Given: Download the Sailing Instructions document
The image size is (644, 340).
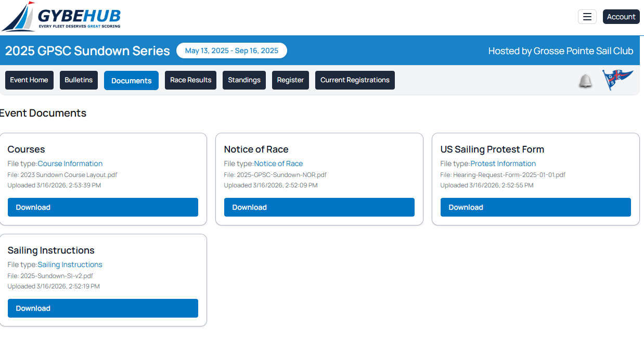Looking at the screenshot, I should (x=103, y=308).
